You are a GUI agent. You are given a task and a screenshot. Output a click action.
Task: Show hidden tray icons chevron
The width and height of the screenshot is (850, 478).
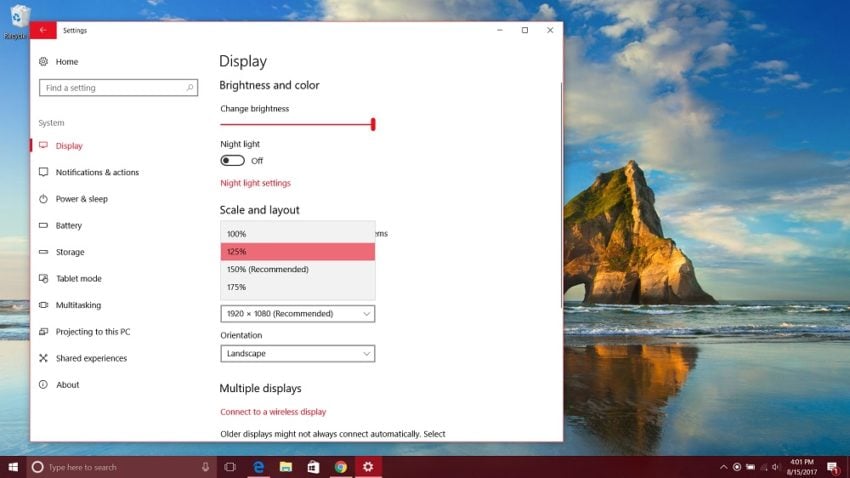point(723,467)
